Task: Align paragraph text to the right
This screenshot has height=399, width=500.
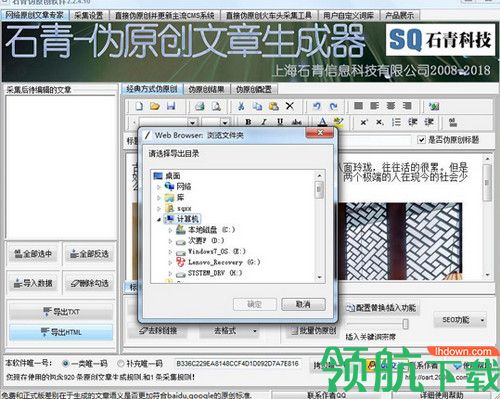Action: coord(407,106)
